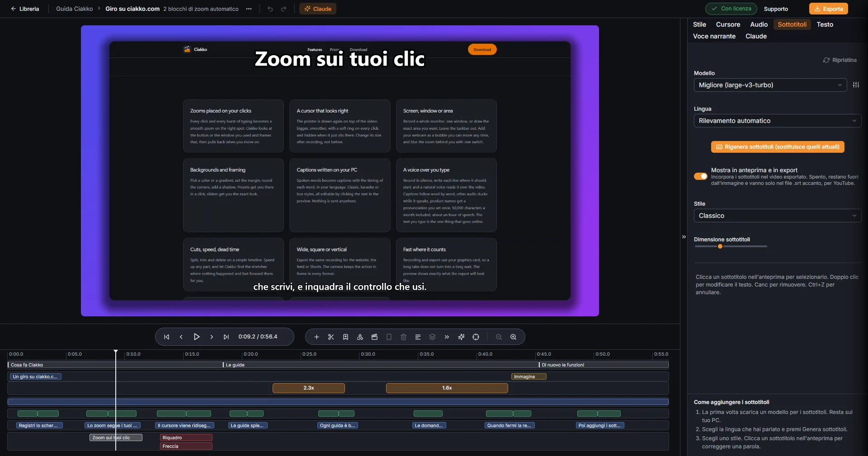Click the Esporta button
This screenshot has width=868, height=456.
coord(829,9)
